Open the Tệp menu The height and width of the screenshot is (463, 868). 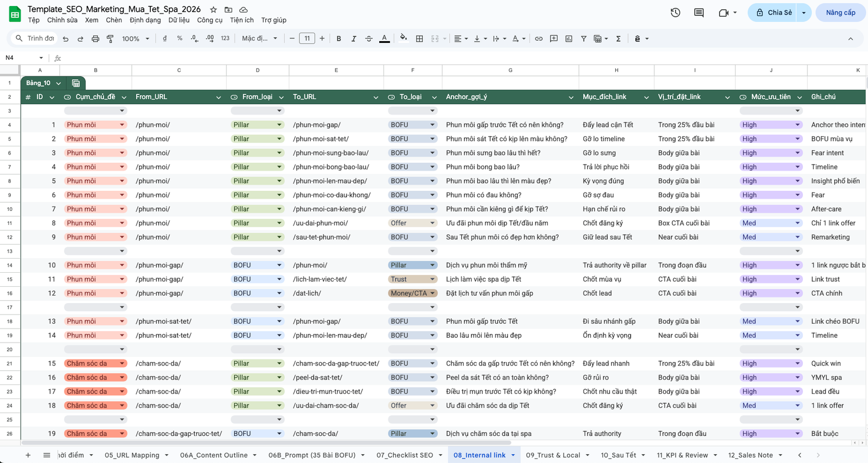(x=34, y=20)
